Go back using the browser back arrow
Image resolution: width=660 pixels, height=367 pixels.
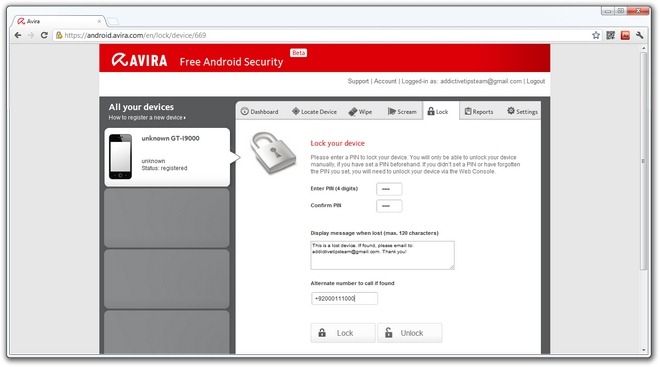click(18, 35)
